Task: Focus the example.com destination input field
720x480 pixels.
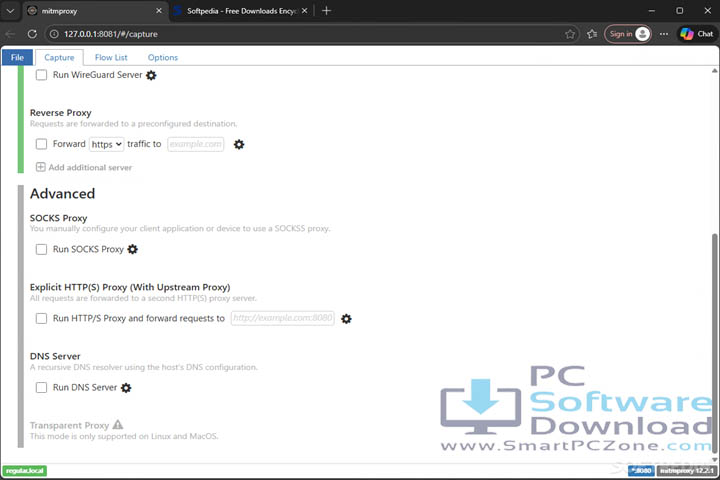Action: (x=196, y=144)
